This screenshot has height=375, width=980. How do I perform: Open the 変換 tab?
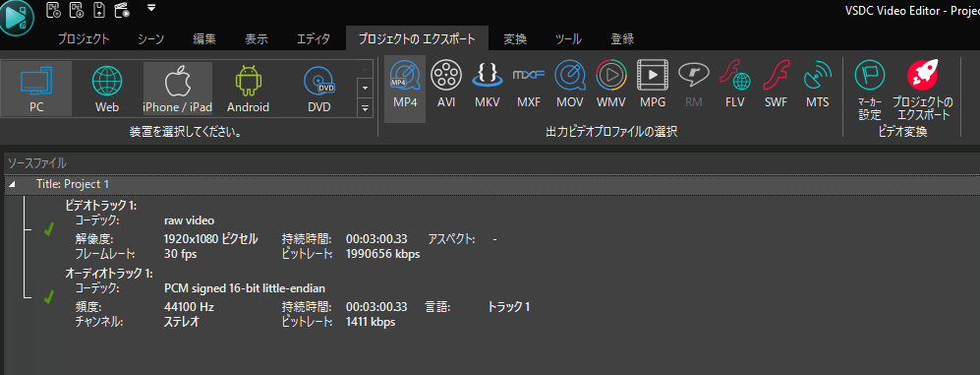[515, 38]
